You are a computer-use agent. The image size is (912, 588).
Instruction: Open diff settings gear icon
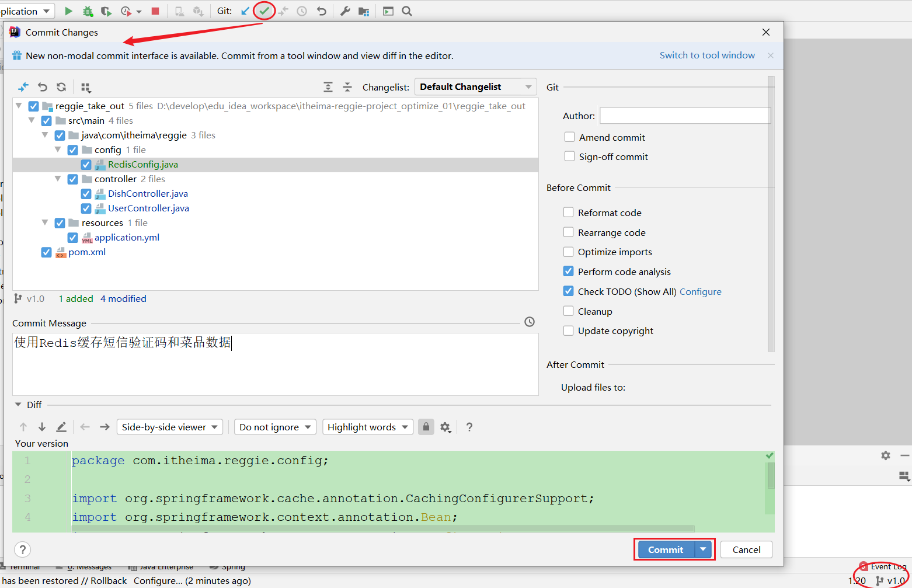coord(445,427)
